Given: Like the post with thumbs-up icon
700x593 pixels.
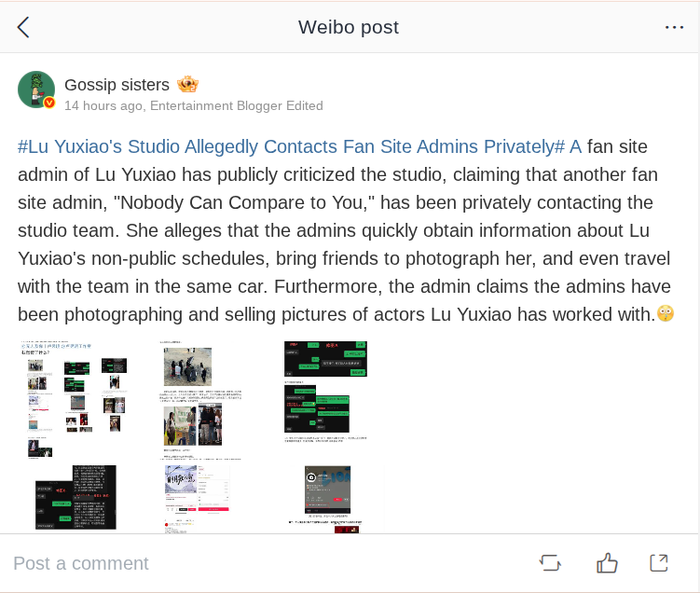Looking at the screenshot, I should pos(607,562).
